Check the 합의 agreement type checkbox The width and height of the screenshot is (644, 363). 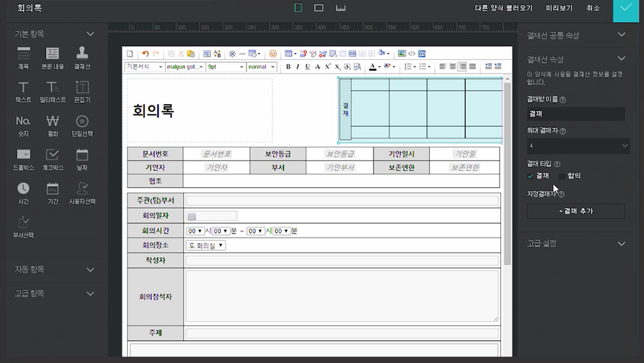[x=562, y=176]
